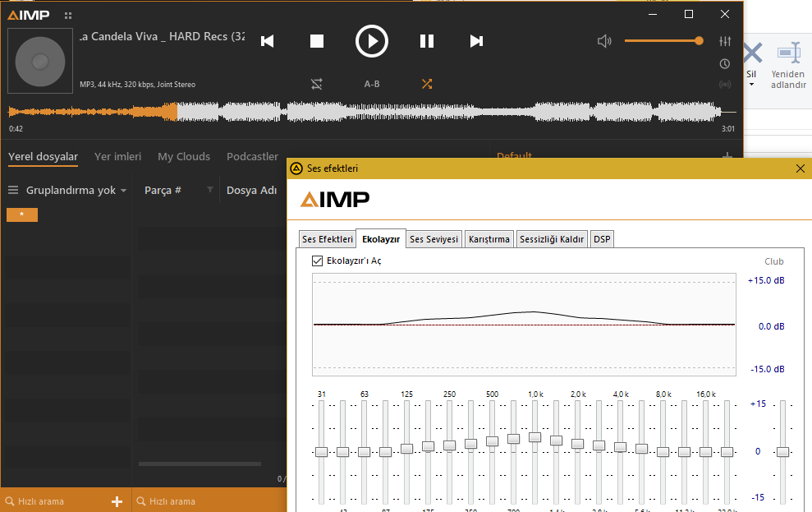Open the filter icon in Parça column
Image resolution: width=812 pixels, height=512 pixels.
click(210, 190)
